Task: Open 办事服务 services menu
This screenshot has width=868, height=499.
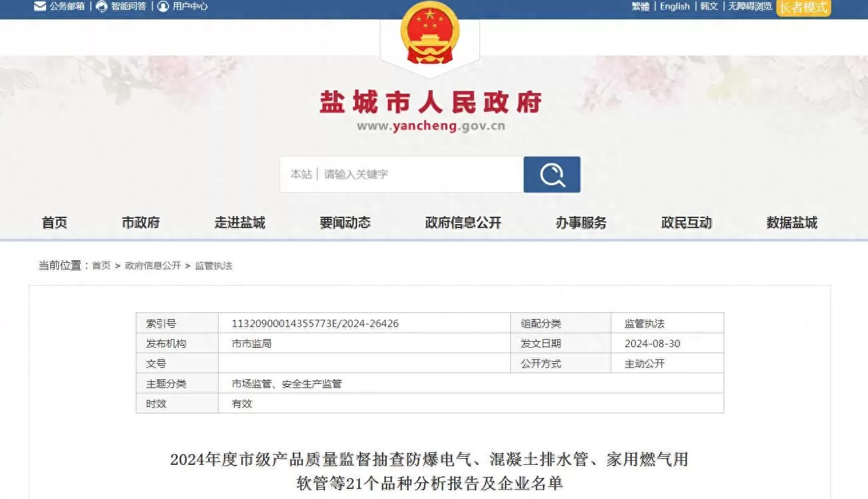Action: 580,223
